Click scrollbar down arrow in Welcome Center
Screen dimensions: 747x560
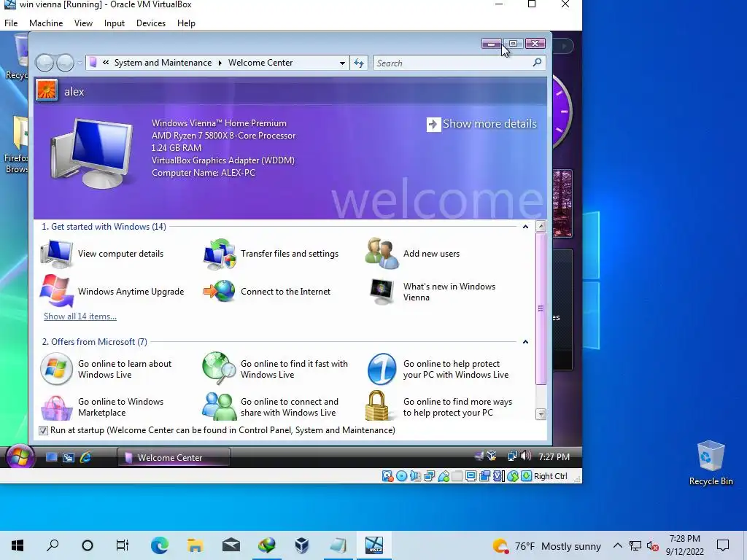coord(541,414)
